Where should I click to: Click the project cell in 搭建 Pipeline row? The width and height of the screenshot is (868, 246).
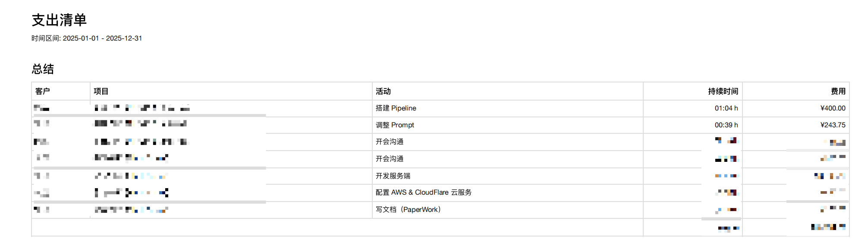(x=142, y=108)
